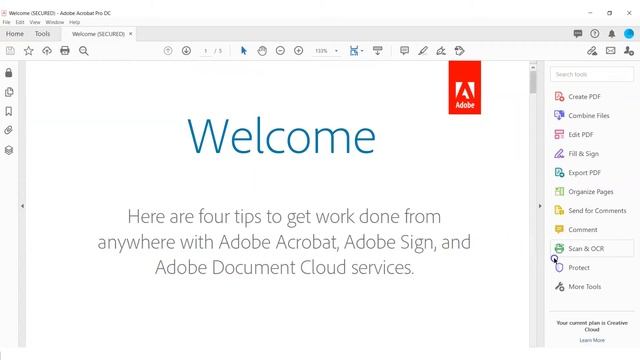Click the blue account profile avatar

[629, 33]
